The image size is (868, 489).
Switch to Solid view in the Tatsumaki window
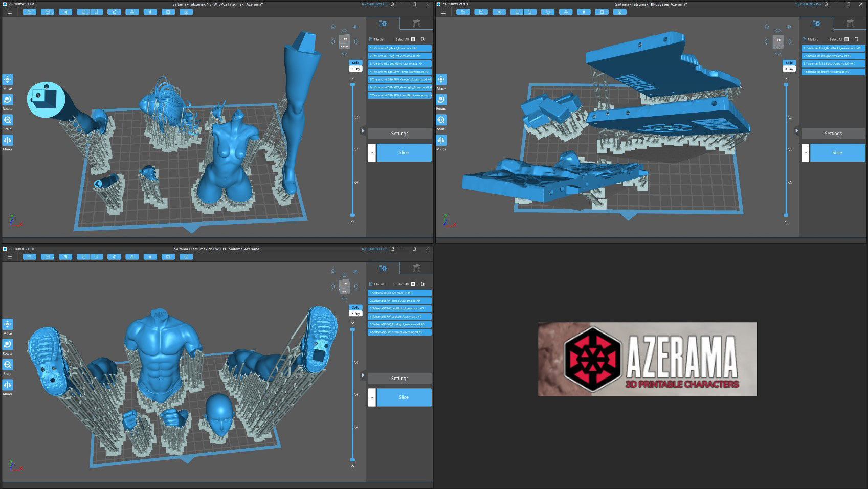pos(355,63)
